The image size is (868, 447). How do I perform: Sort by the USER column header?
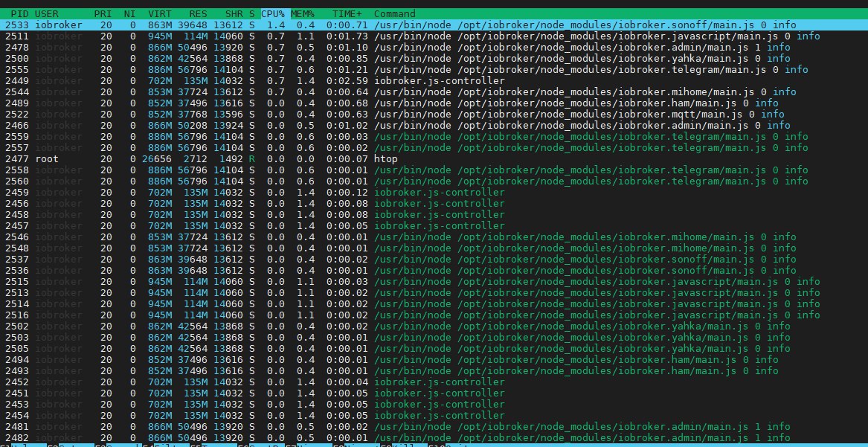[47, 14]
